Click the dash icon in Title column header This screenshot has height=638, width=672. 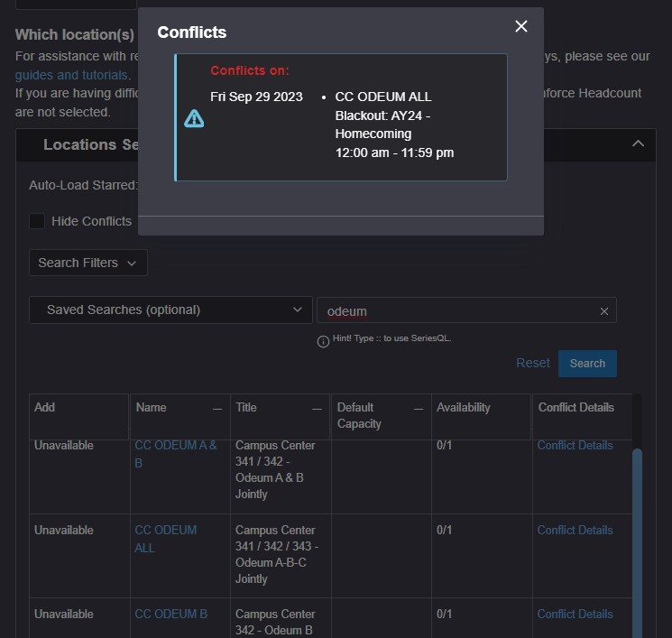(318, 409)
